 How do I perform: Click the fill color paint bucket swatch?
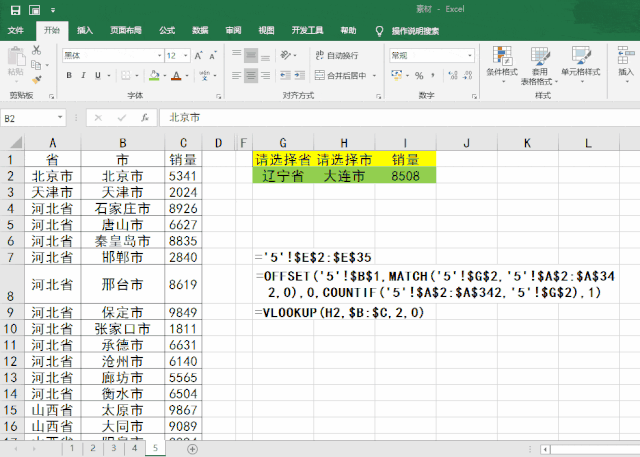click(x=153, y=75)
